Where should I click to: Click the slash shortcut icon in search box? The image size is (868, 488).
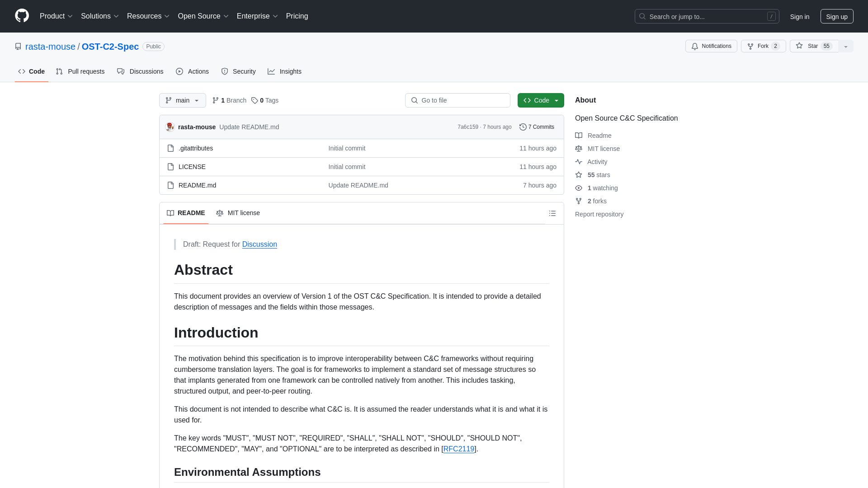pyautogui.click(x=771, y=16)
